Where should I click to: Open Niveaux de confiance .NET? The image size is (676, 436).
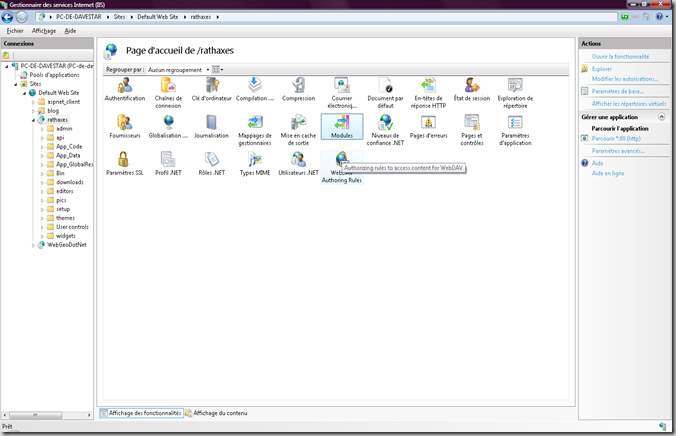click(x=385, y=130)
